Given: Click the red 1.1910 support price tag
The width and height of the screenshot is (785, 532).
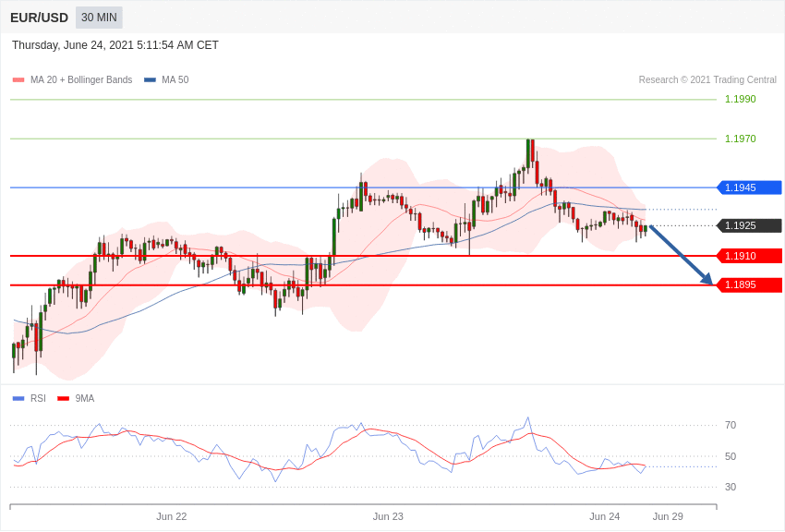Looking at the screenshot, I should pyautogui.click(x=750, y=256).
